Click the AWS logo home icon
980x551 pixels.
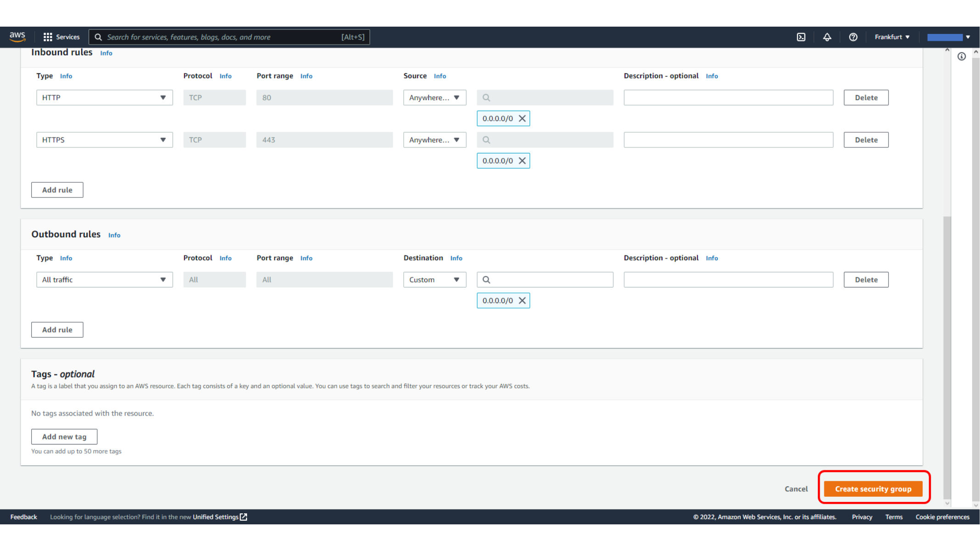pyautogui.click(x=17, y=37)
